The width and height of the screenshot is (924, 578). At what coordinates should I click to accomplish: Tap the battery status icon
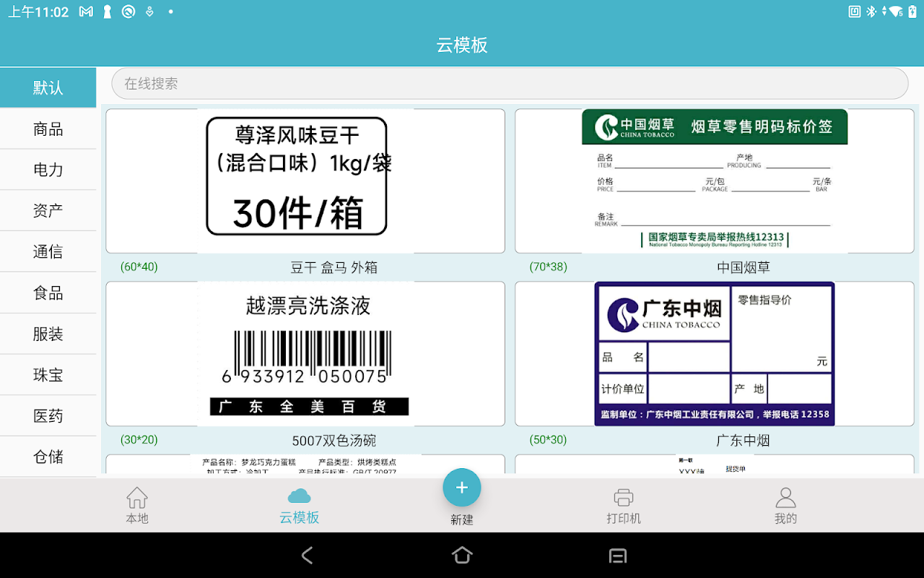tap(912, 12)
